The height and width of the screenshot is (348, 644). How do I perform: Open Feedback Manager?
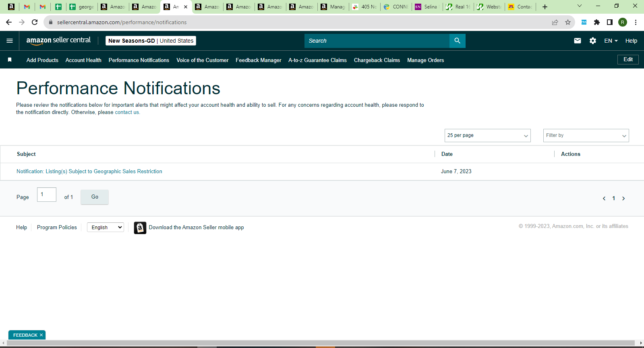(x=259, y=60)
